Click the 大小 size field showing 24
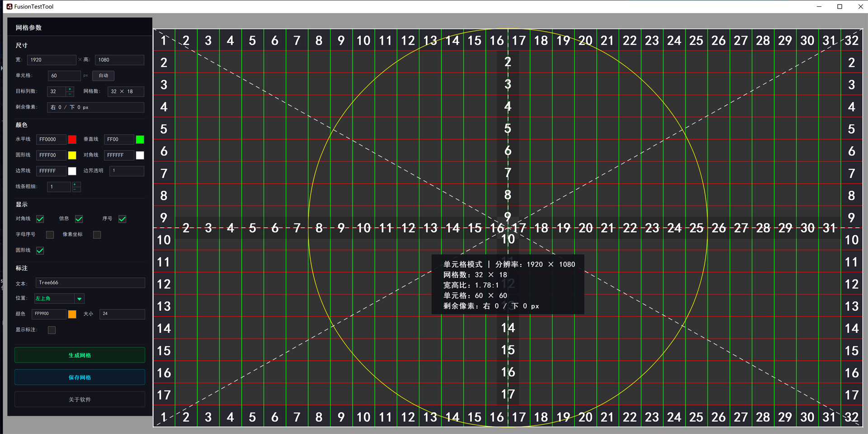868x434 pixels. 122,314
